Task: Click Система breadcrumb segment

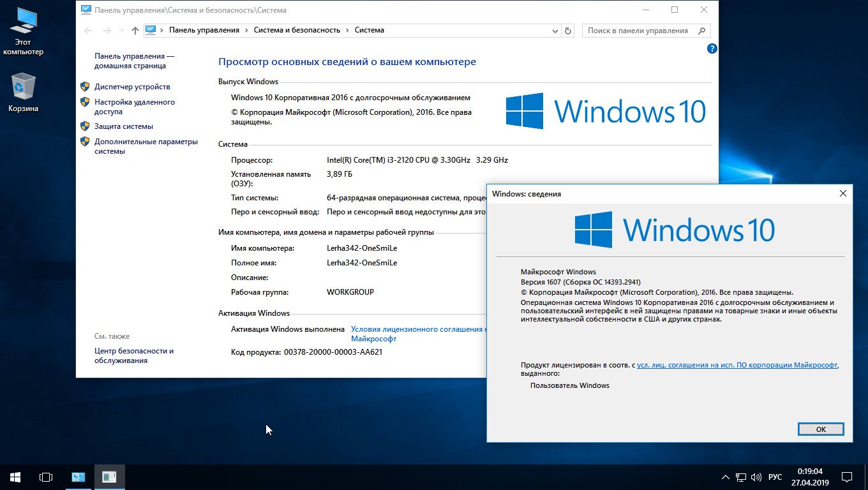Action: [370, 30]
